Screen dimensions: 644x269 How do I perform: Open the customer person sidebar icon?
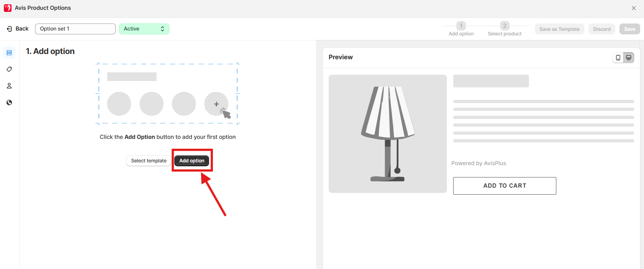[9, 86]
